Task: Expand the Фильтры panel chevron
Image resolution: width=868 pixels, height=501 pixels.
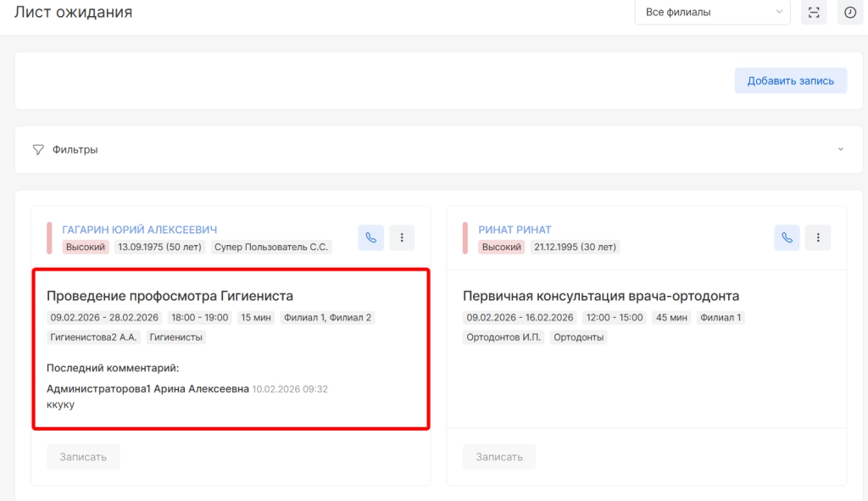Action: pyautogui.click(x=841, y=150)
